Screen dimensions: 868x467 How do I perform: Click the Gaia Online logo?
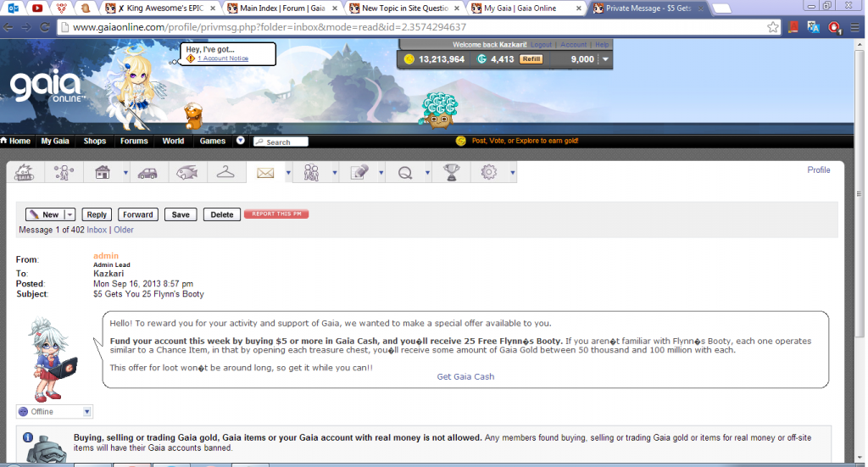(x=47, y=86)
